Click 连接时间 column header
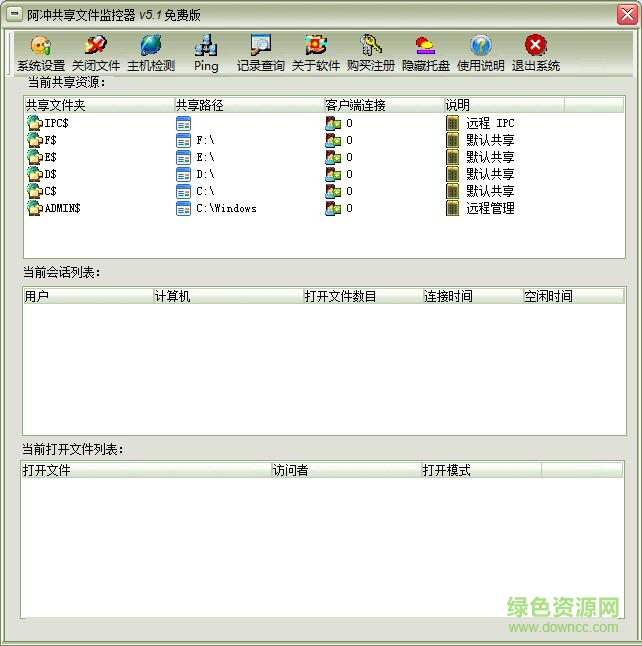Image resolution: width=642 pixels, height=646 pixels. [473, 296]
